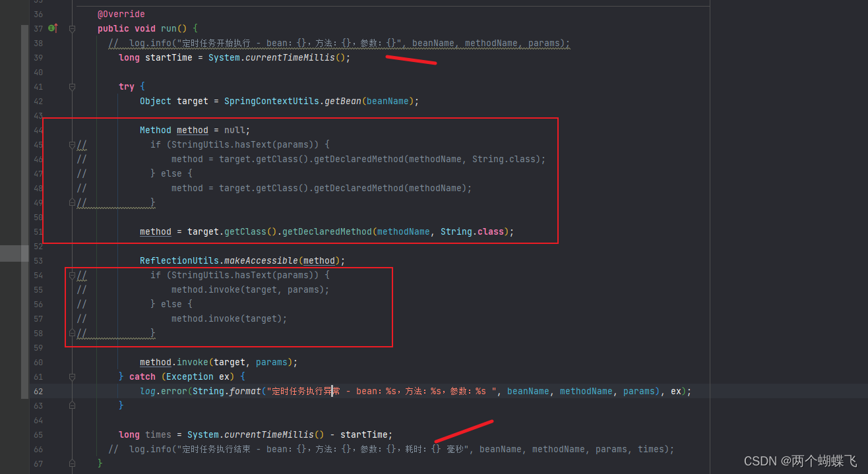
Task: Click the getBean method call
Action: 343,101
